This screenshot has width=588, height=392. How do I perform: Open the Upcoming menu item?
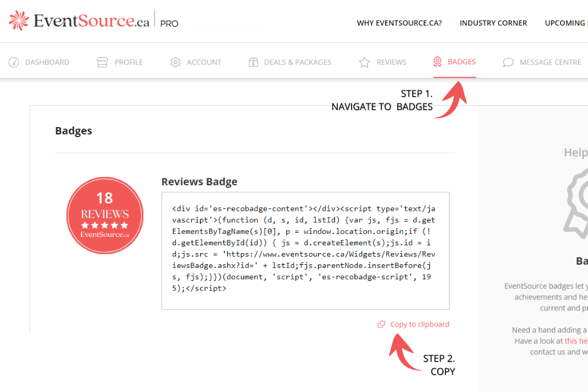coord(566,23)
